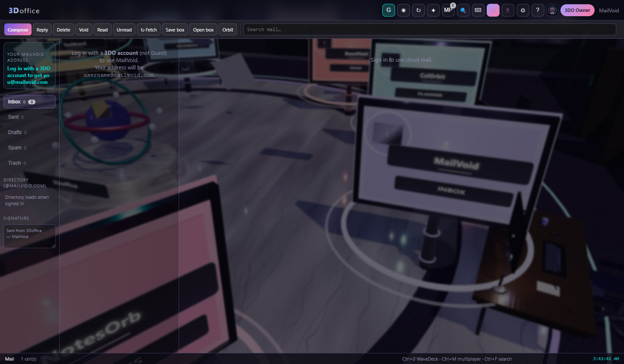Click the Inbox unread count badge

pos(32,102)
